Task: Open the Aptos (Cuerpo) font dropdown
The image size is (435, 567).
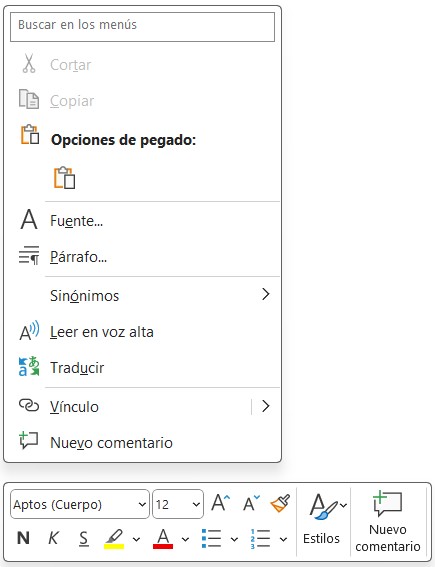Action: pyautogui.click(x=80, y=504)
